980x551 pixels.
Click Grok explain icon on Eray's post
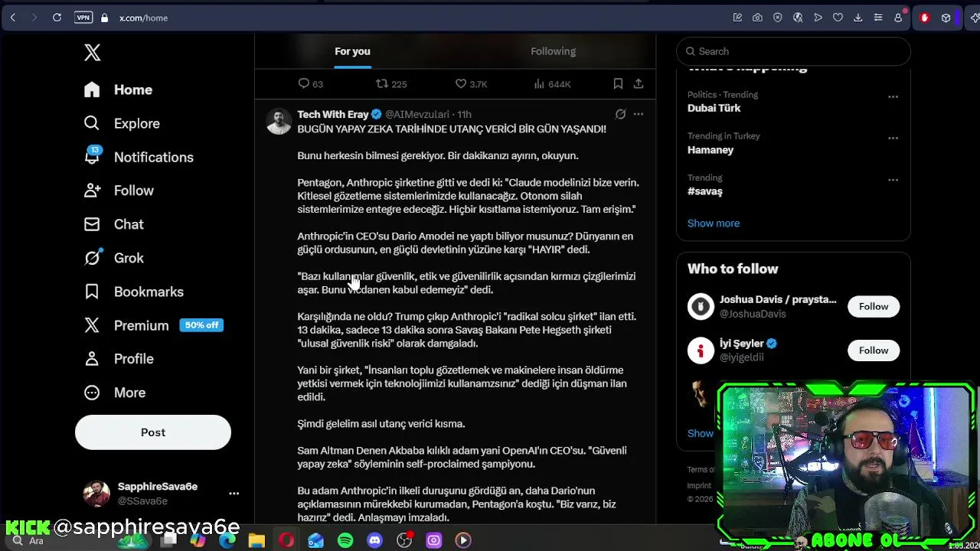(620, 114)
